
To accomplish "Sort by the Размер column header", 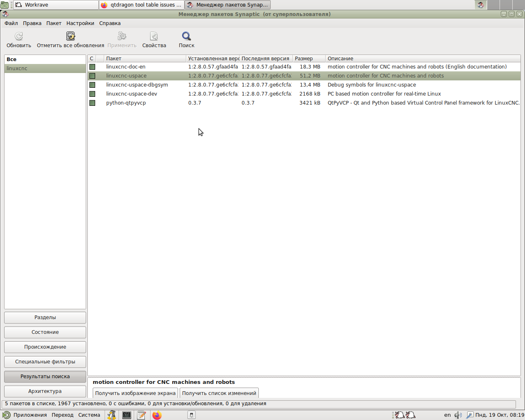I will 309,59.
